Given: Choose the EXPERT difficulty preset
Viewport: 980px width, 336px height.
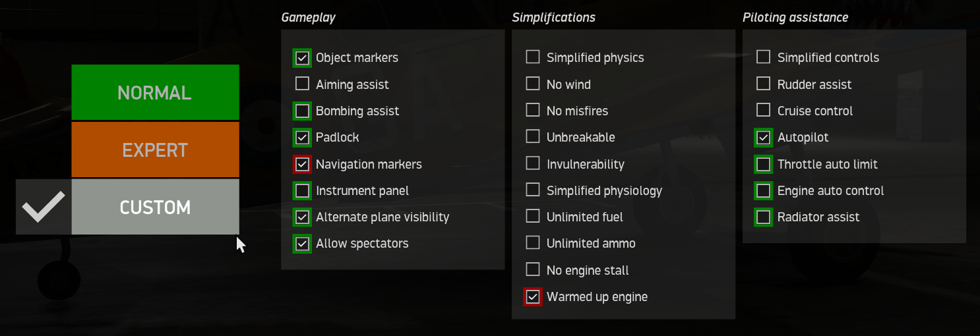Looking at the screenshot, I should (x=155, y=150).
